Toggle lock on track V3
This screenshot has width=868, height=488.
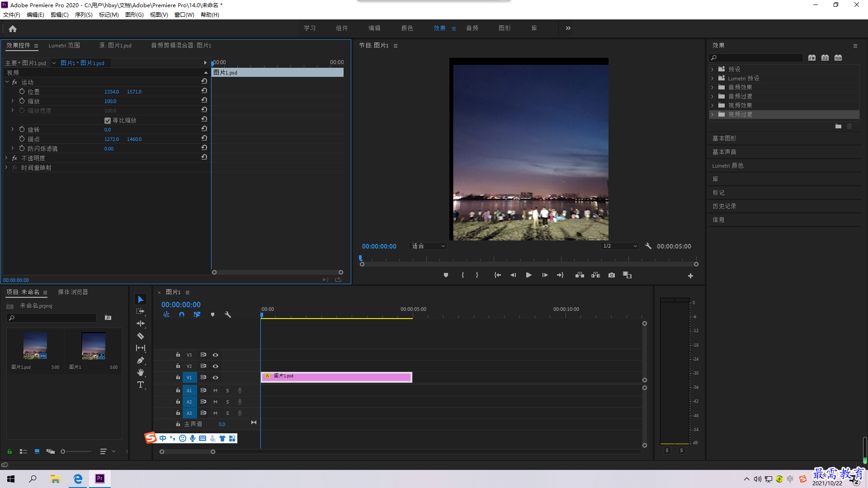pos(178,355)
